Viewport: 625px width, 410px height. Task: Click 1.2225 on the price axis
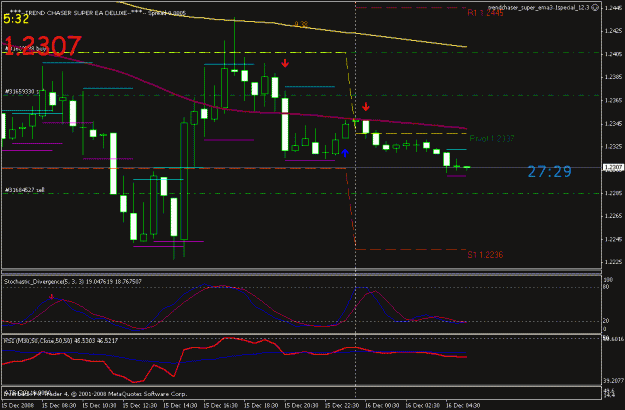click(x=613, y=262)
